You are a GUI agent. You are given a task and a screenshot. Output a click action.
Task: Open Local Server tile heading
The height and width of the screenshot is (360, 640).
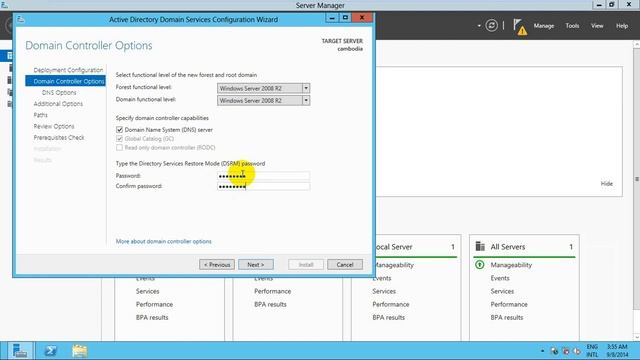coord(393,247)
